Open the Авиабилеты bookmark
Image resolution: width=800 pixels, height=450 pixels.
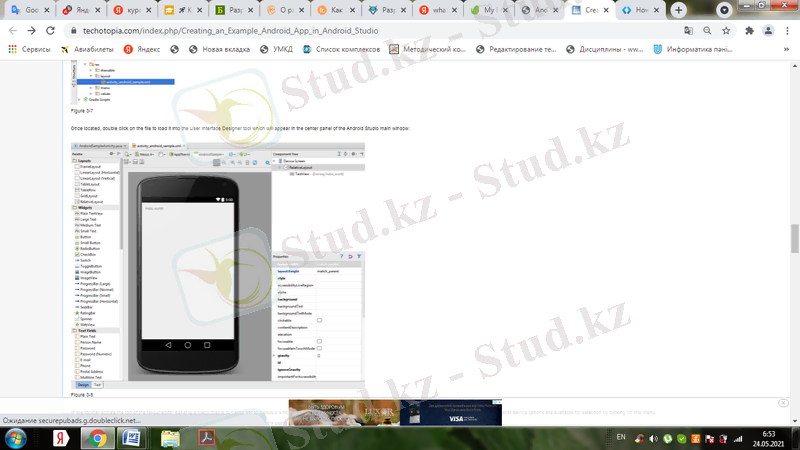87,49
